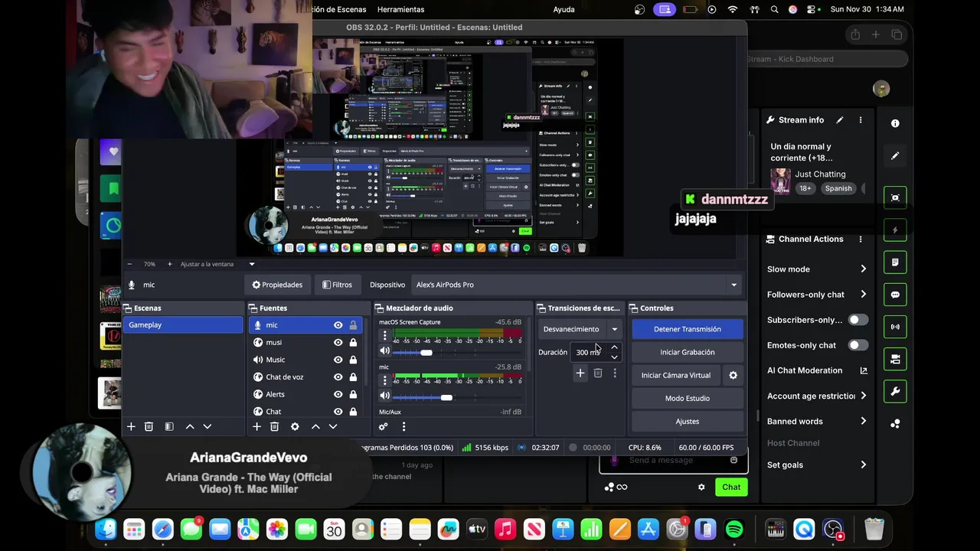The height and width of the screenshot is (551, 980).
Task: Select the Alerts source row
Action: (x=304, y=394)
